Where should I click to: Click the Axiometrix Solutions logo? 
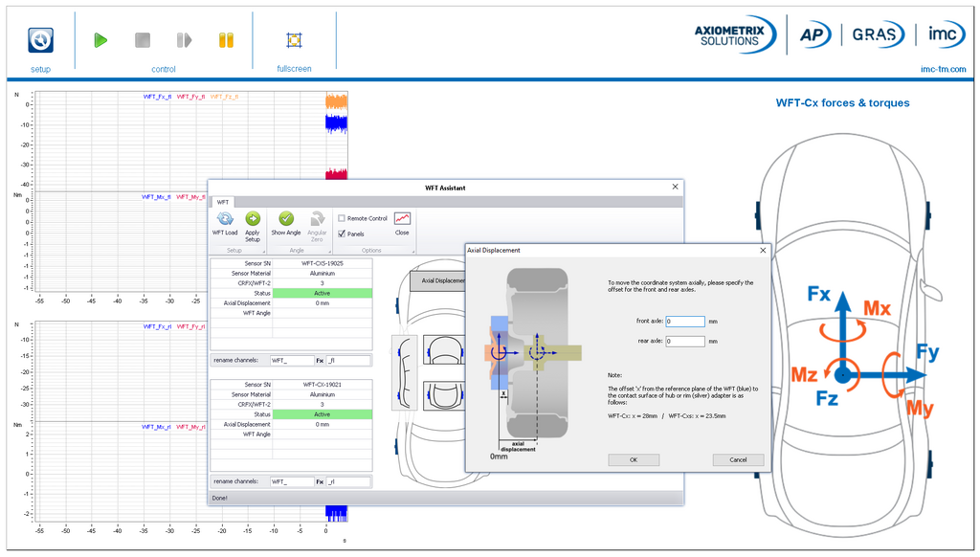735,35
